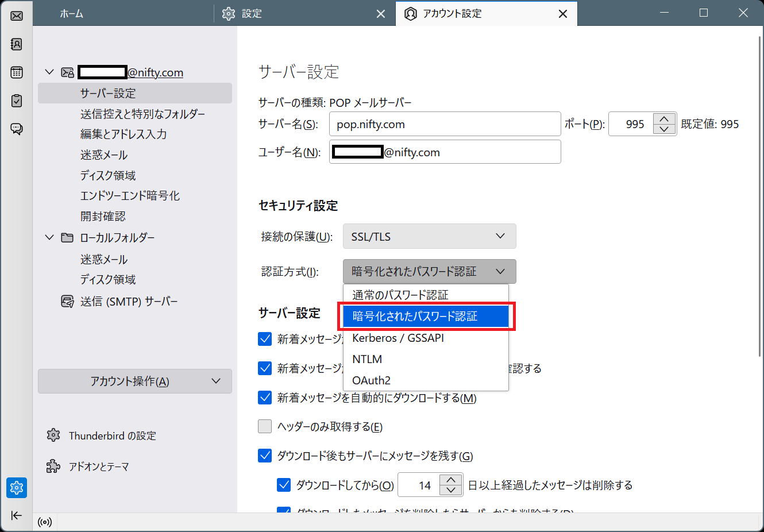Click the settings gear in spaces toolbar
The image size is (764, 532).
pos(17,488)
